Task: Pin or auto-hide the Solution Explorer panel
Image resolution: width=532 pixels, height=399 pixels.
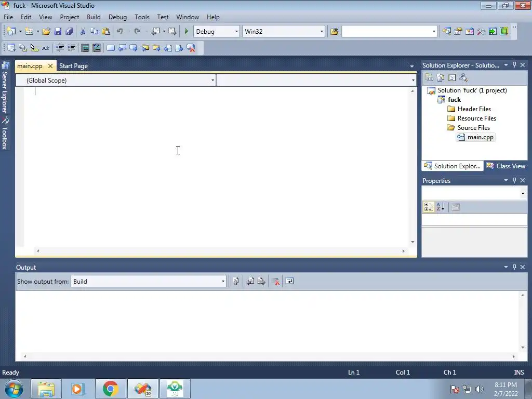Action: point(514,65)
